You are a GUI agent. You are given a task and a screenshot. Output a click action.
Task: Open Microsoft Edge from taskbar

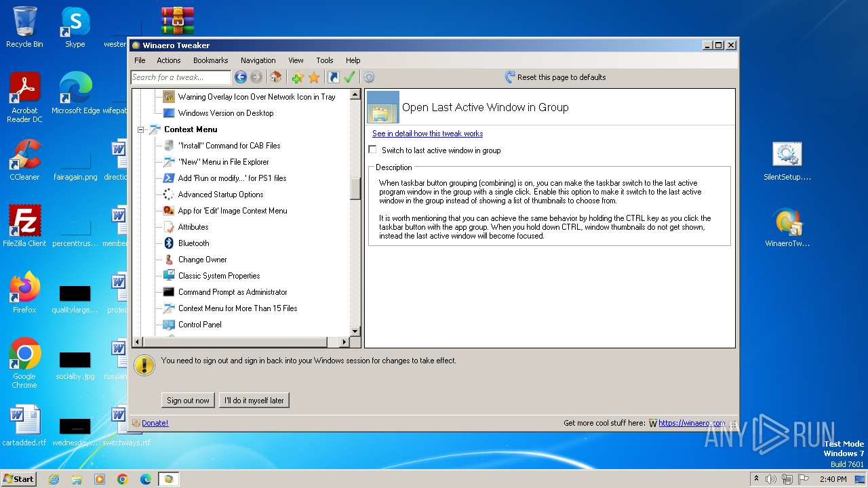point(146,479)
